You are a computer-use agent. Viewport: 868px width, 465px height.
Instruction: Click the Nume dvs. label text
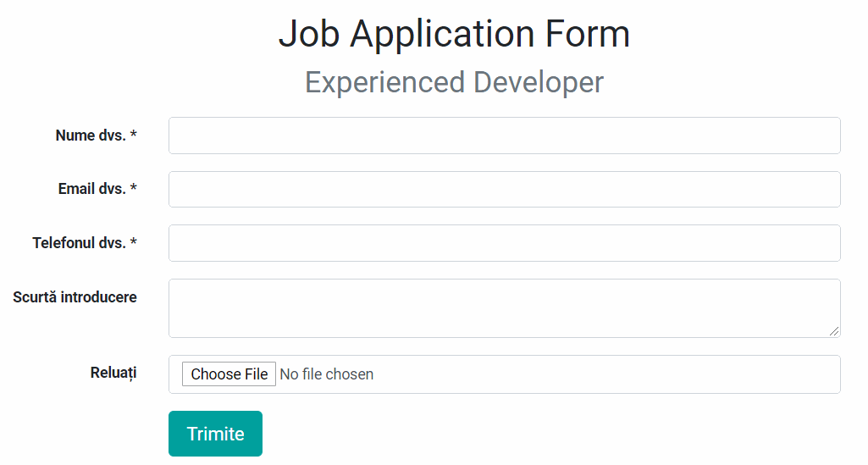click(91, 136)
